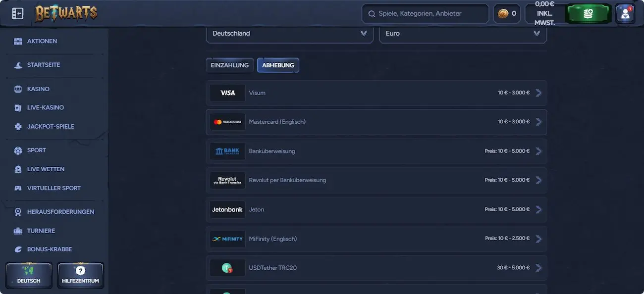Focus the Spiele, Kategorien, Anbieter search field
Image resolution: width=644 pixels, height=294 pixels.
(x=426, y=14)
